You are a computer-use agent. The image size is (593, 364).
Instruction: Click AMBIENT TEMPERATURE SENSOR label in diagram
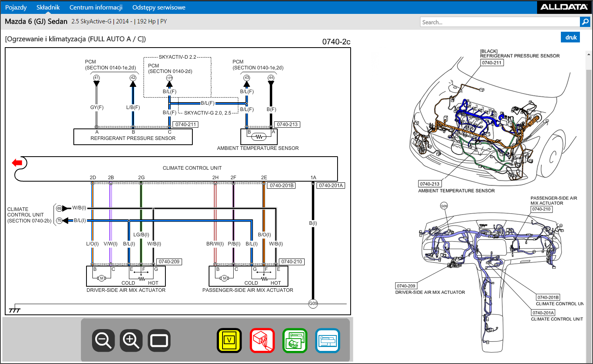258,148
